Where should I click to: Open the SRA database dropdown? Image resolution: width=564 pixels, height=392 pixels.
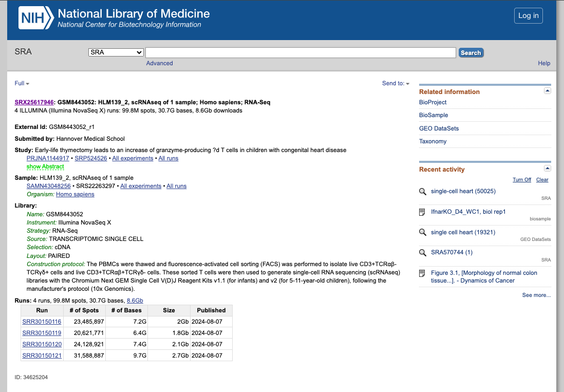click(116, 52)
